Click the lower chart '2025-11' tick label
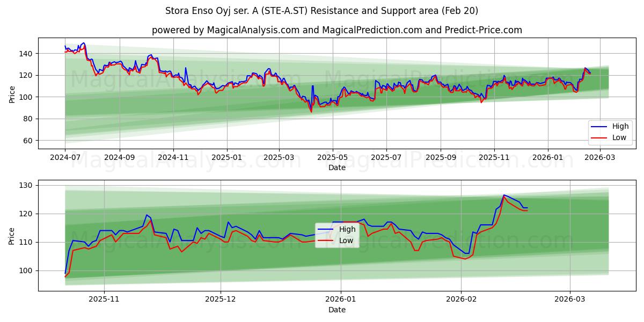The height and width of the screenshot is (322, 644). (x=104, y=300)
